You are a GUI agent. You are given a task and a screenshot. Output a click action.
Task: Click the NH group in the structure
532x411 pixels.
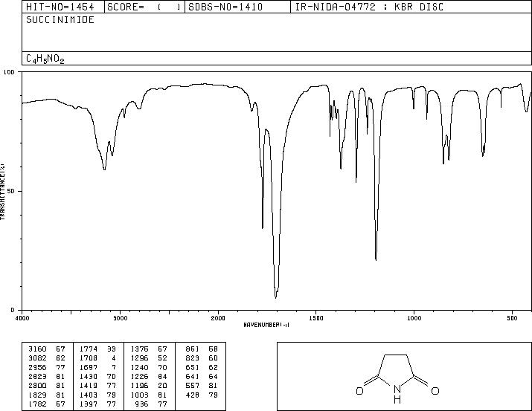[397, 395]
